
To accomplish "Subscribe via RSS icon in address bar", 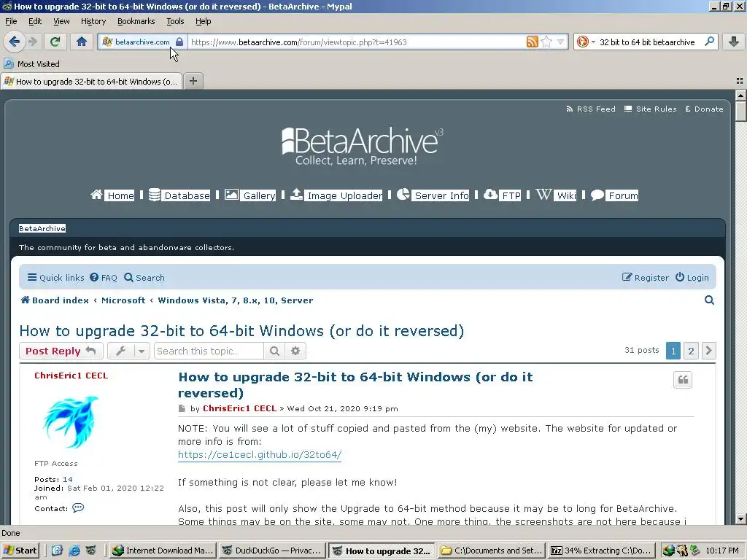I will click(x=532, y=42).
